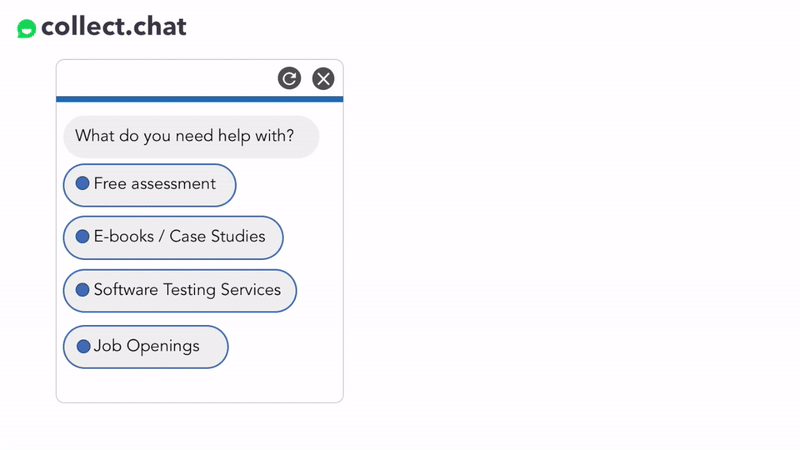Click the "What do you need help with?" message bubble
The image size is (800, 450).
click(191, 137)
